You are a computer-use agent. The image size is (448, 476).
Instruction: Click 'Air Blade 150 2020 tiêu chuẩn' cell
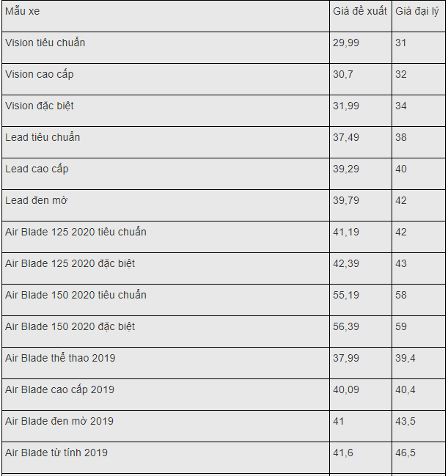pos(166,300)
